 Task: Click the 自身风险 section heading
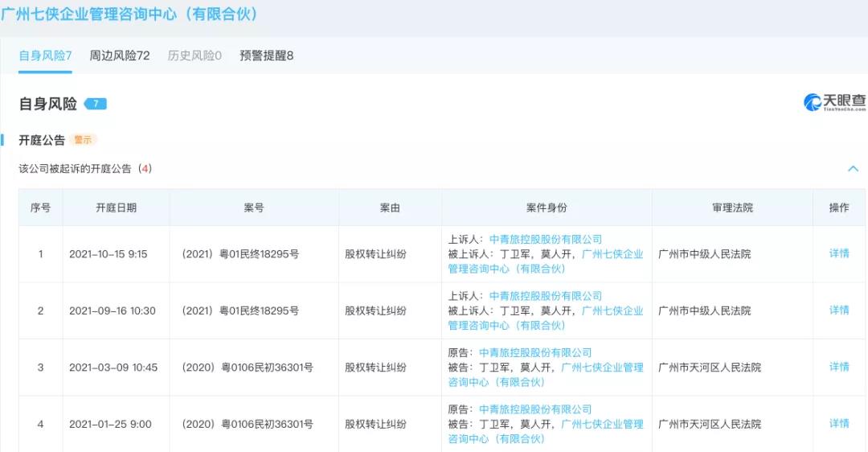coord(47,104)
